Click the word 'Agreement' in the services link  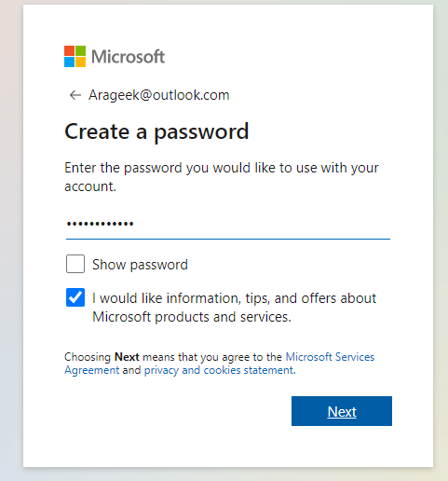[x=92, y=370]
